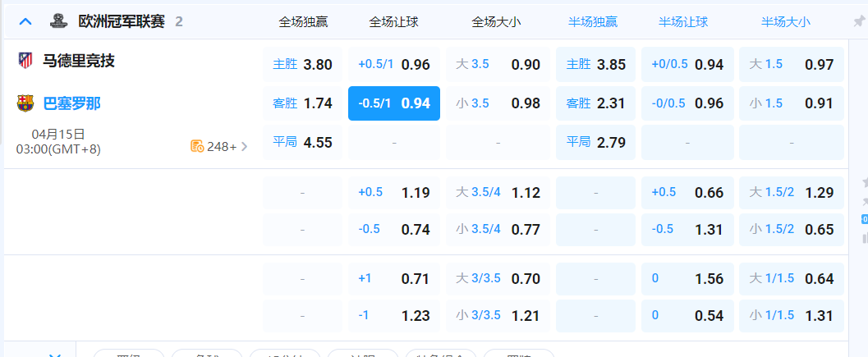
Task: Click the match date 04月15日
Action: [x=58, y=135]
